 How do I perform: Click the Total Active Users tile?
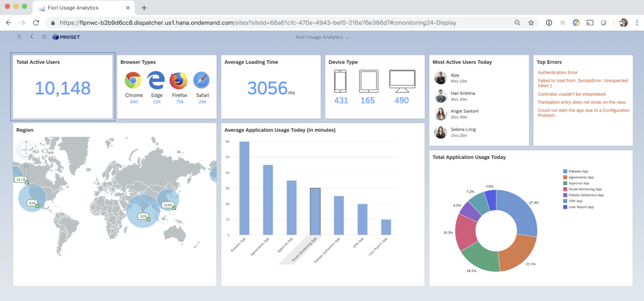coord(62,87)
